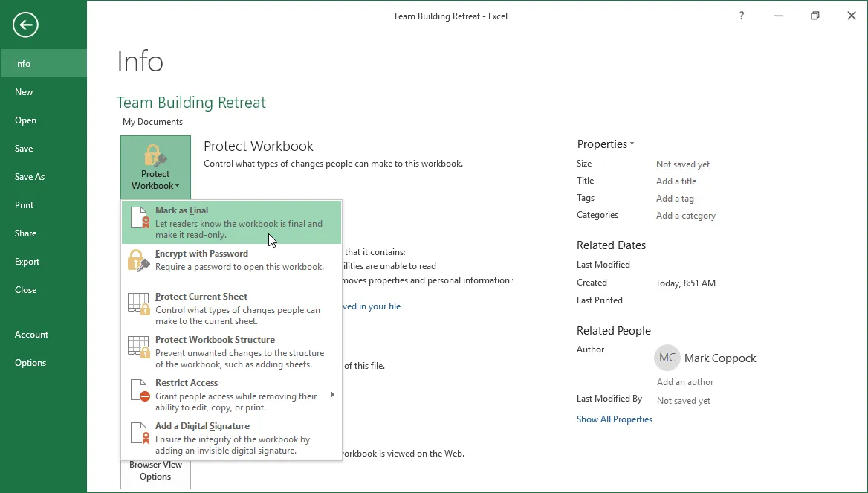Screen dimensions: 868x493
Task: Click the Add a Digital Signature icon
Action: point(139,434)
